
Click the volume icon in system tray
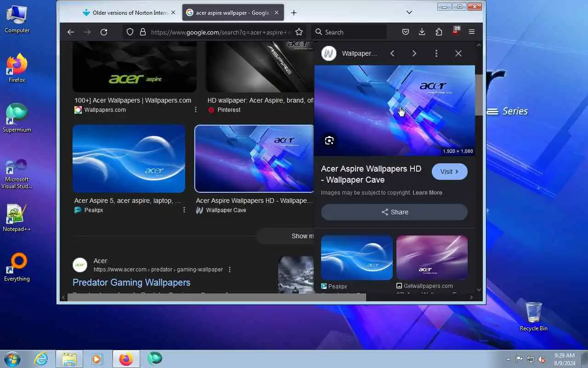[542, 359]
